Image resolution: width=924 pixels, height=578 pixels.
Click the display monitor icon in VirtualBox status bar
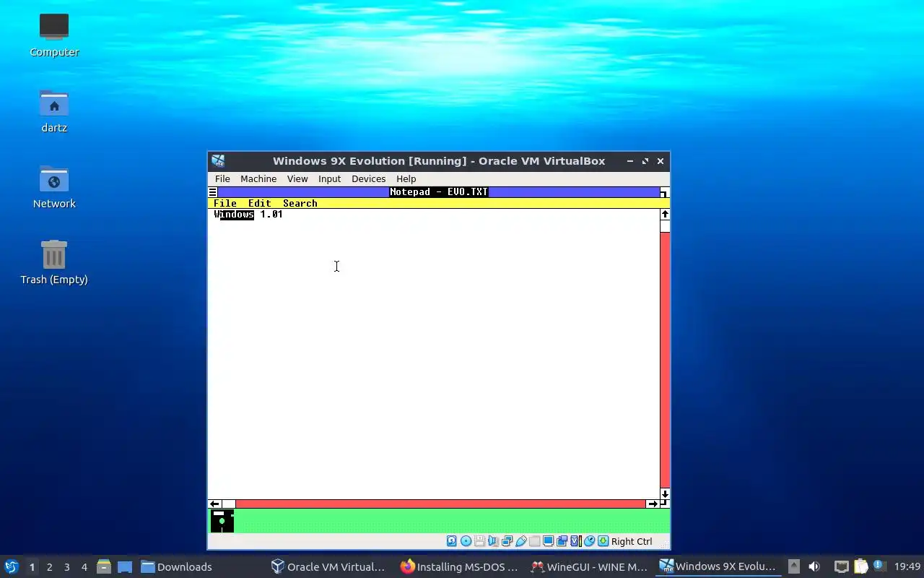548,541
